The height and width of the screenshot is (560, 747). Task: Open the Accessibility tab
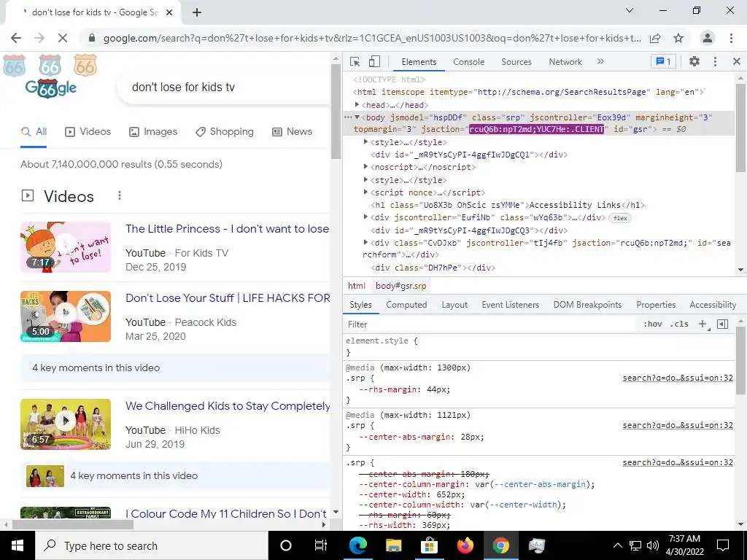[x=713, y=305]
